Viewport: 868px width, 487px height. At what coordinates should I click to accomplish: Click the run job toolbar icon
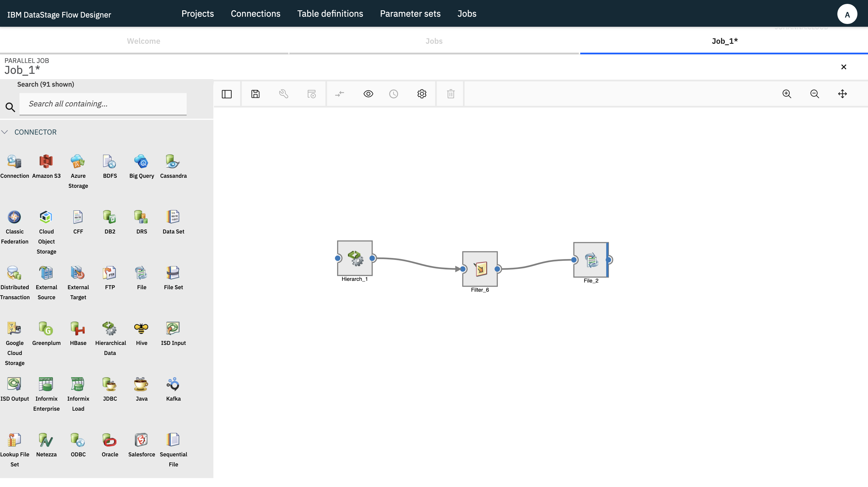312,94
